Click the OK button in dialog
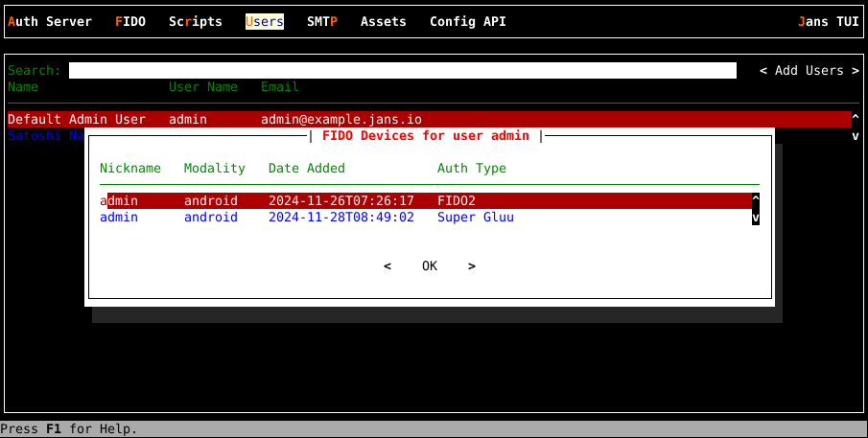Viewport: 868px width, 438px height. [430, 266]
